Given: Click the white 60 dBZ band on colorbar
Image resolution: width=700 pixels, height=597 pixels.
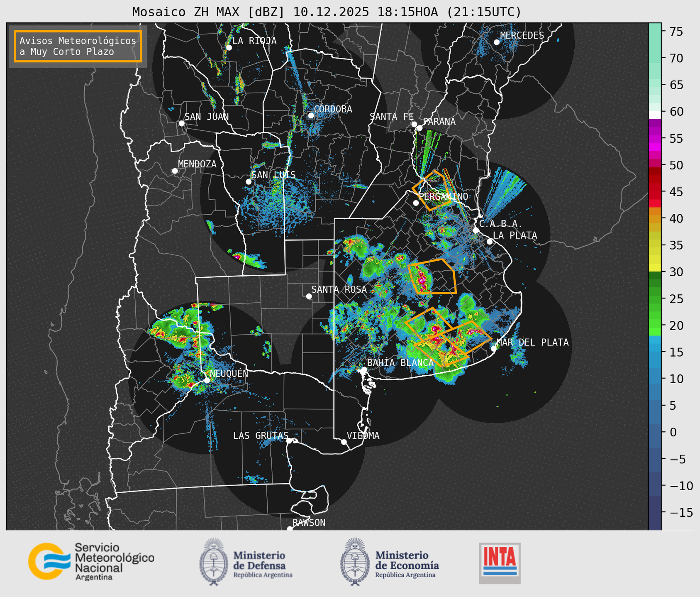Looking at the screenshot, I should click(x=655, y=115).
